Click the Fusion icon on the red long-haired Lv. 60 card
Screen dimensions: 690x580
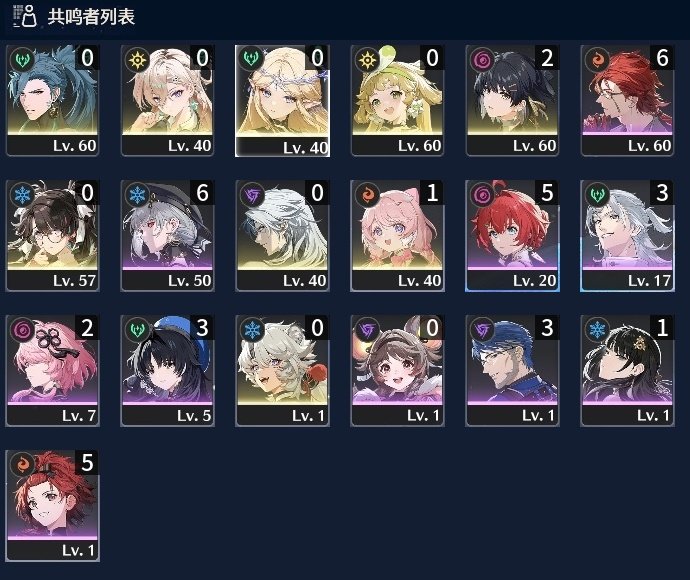(x=597, y=59)
